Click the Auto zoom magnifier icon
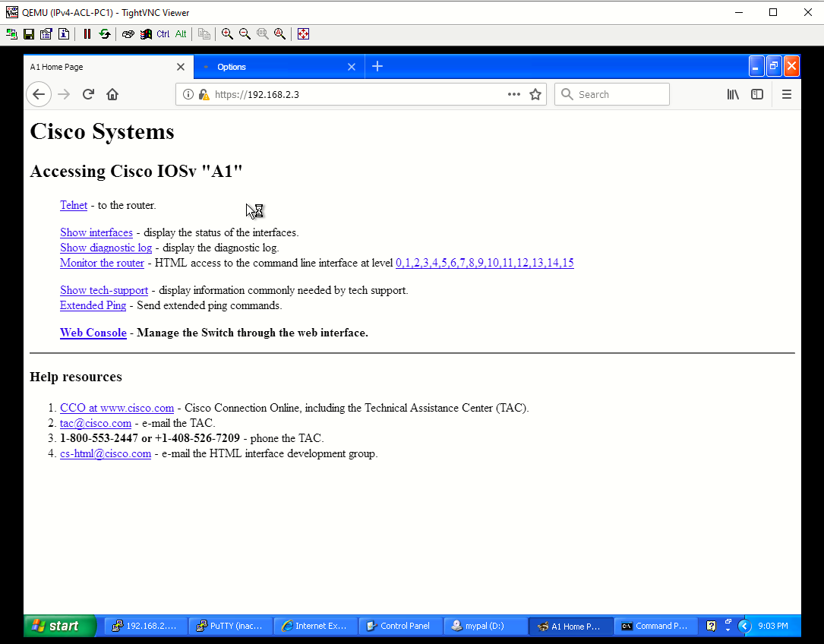 pyautogui.click(x=279, y=34)
